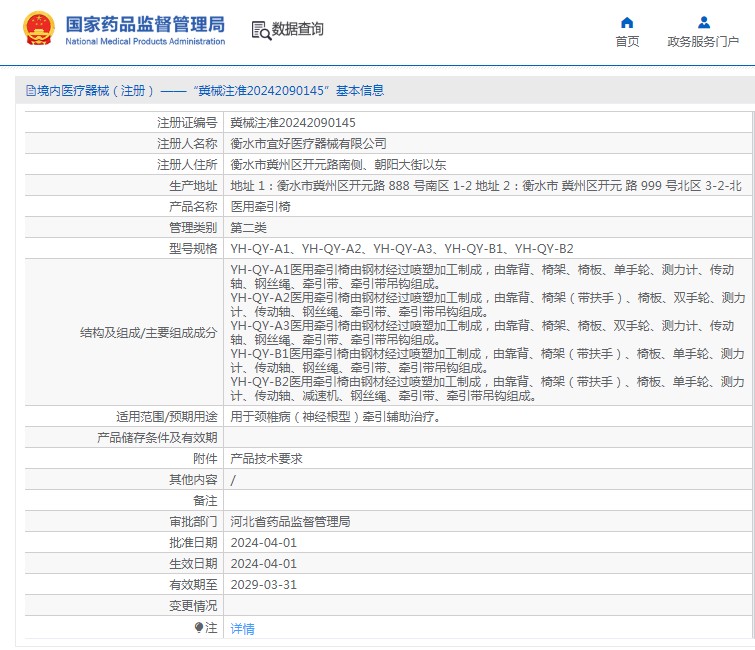The height and width of the screenshot is (650, 755).
Task: Select the 境内医疗器械（注册） breadcrumb title
Action: coord(96,91)
